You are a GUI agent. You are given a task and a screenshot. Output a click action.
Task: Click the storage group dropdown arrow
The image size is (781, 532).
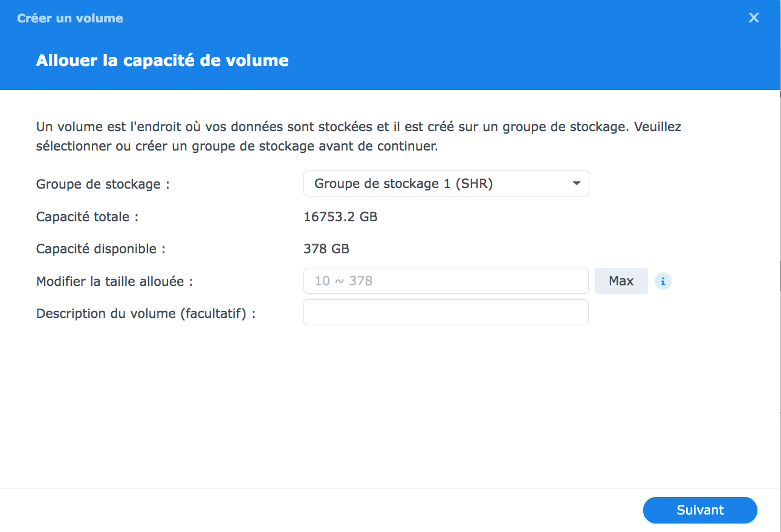(577, 184)
